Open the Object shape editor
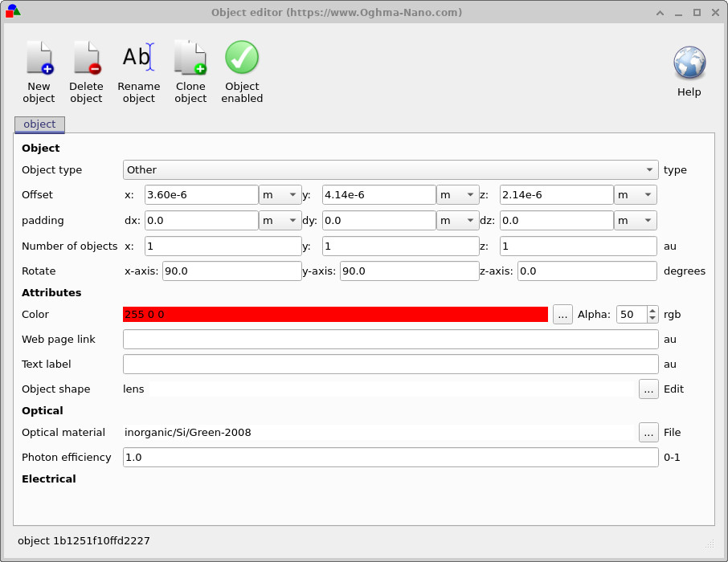The height and width of the screenshot is (562, 728). [x=648, y=389]
